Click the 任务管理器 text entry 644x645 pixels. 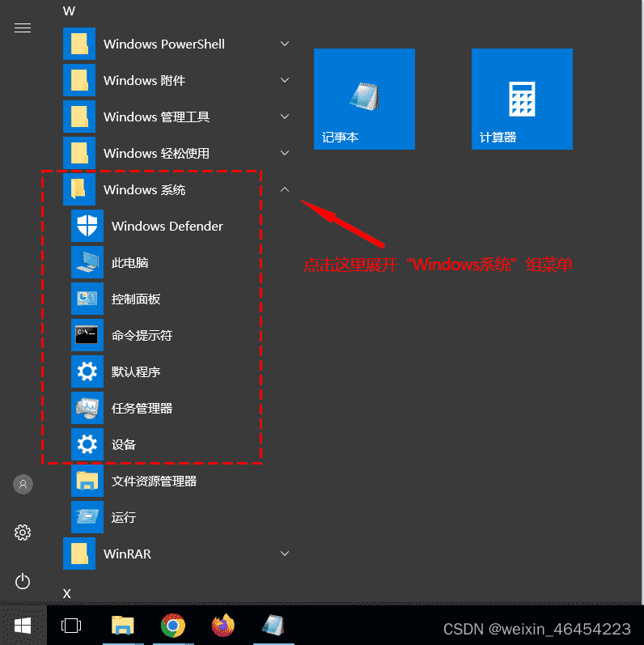coord(142,408)
